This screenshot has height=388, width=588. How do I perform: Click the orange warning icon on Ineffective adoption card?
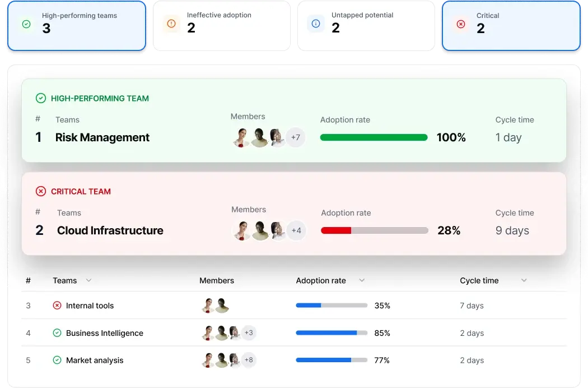[x=171, y=24]
